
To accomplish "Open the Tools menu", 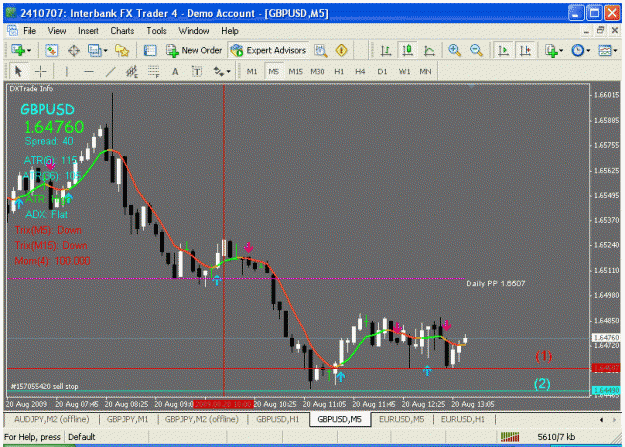I will pos(156,31).
